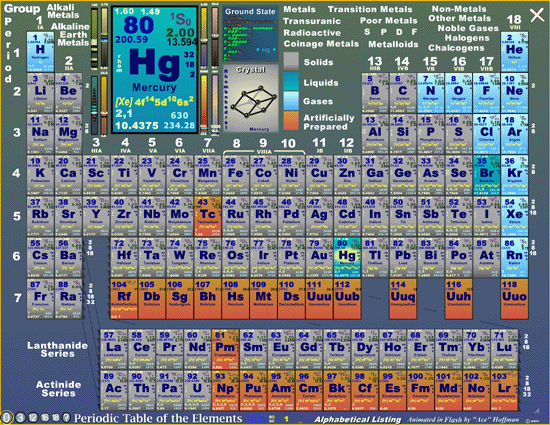Select the Plutonium (Pu) element tile
550x425 pixels.
[x=253, y=390]
